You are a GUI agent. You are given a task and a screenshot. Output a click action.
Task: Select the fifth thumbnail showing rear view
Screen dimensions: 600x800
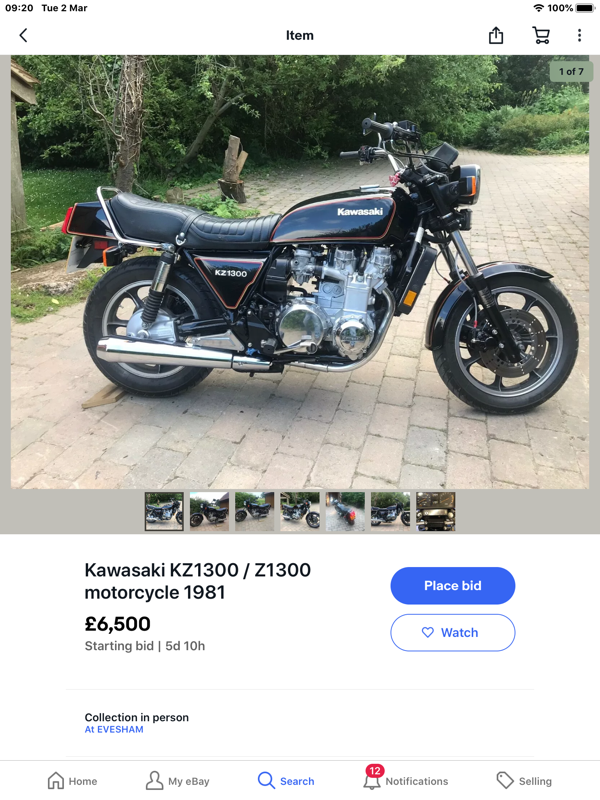(x=345, y=511)
